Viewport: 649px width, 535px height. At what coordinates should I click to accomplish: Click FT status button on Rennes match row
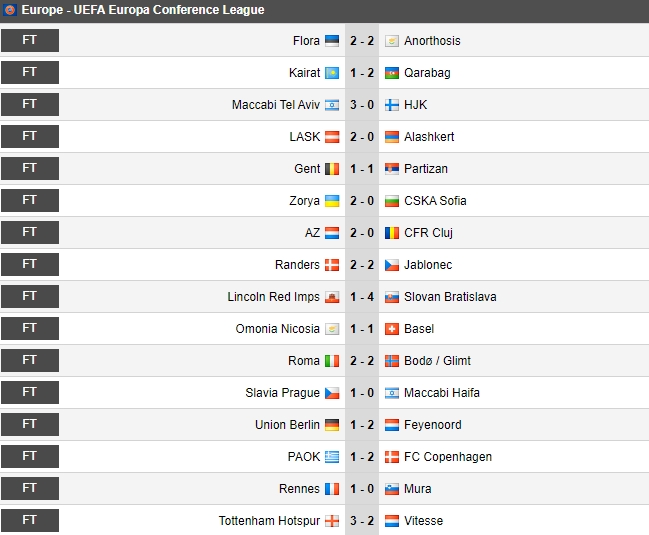click(30, 488)
